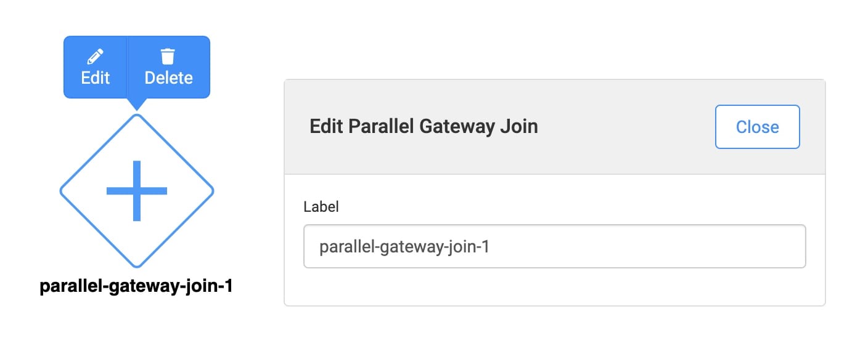This screenshot has height=346, width=868.
Task: Click the Delete text label
Action: pos(168,78)
